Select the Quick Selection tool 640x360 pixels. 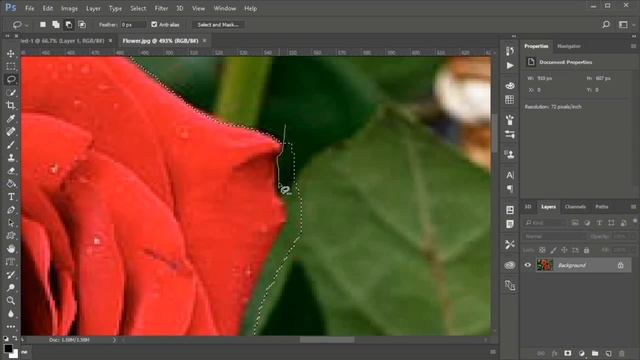pos(11,93)
